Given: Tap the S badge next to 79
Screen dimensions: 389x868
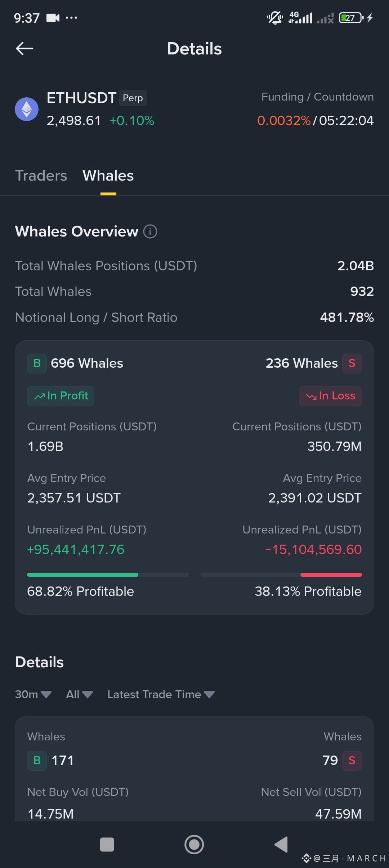Looking at the screenshot, I should pos(352,761).
